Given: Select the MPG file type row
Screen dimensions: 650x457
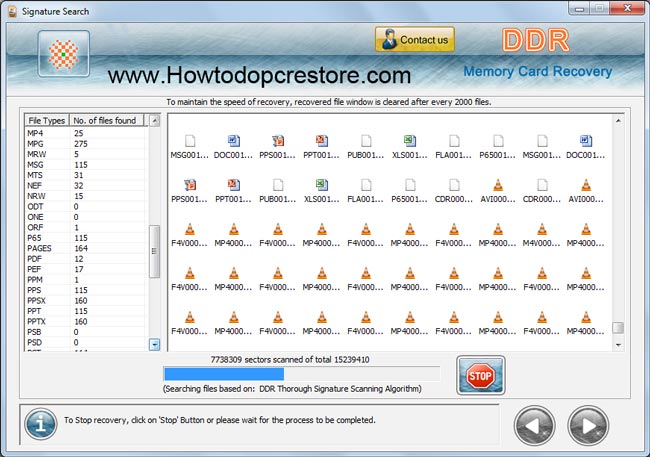Looking at the screenshot, I should [85, 144].
